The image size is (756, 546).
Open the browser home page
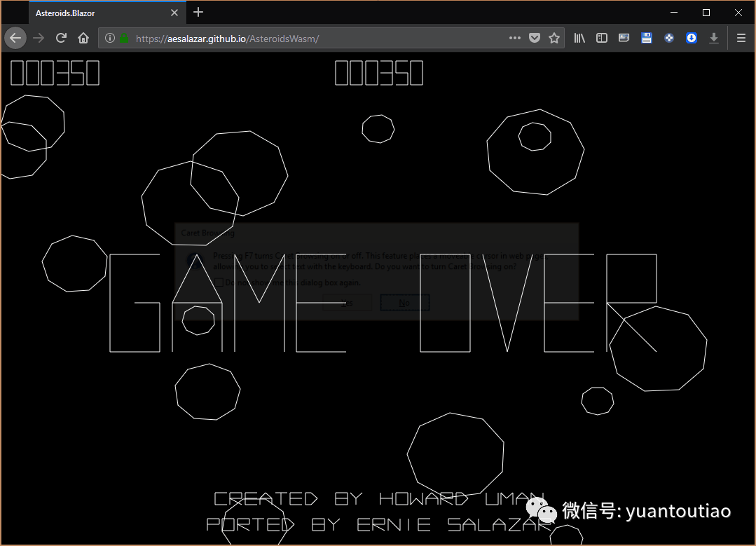(x=83, y=38)
